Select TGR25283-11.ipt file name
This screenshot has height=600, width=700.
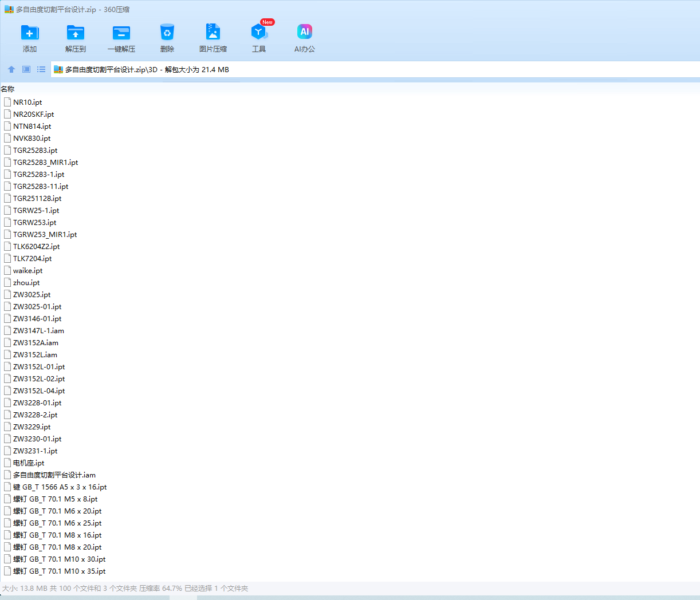pyautogui.click(x=41, y=186)
